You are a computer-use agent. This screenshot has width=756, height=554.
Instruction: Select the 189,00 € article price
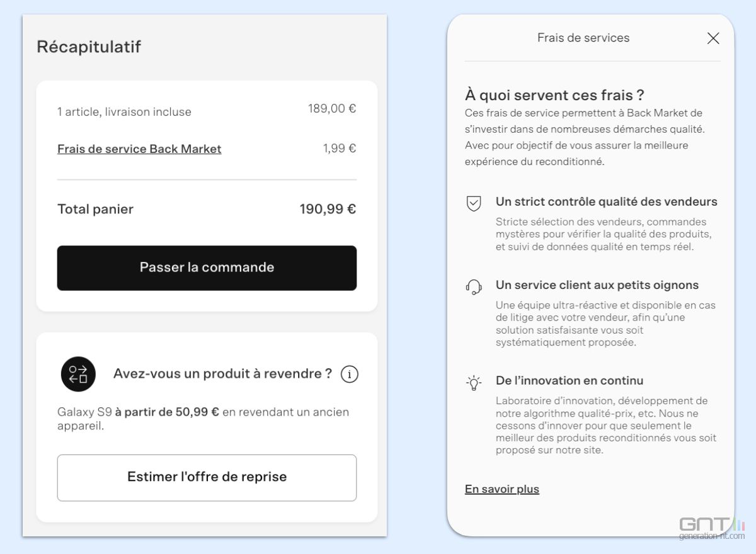332,109
